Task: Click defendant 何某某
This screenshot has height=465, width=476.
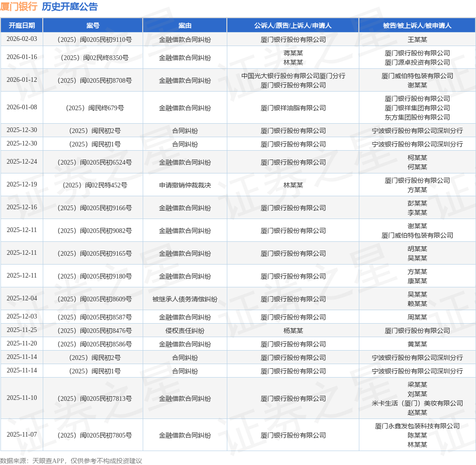Action: click(x=417, y=167)
